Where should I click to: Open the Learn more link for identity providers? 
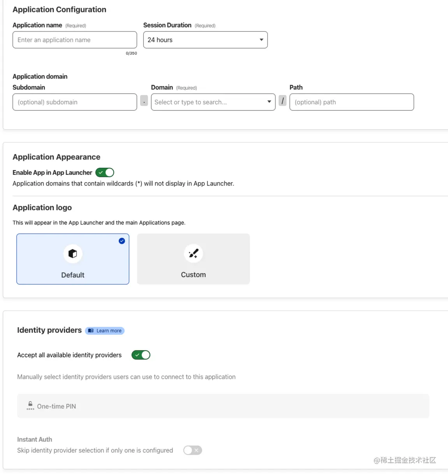[105, 331]
